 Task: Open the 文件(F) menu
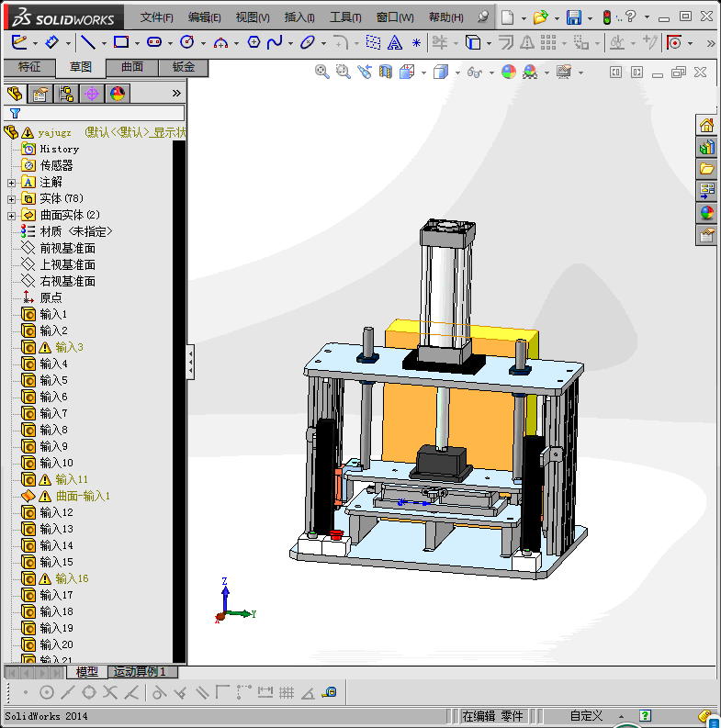156,17
